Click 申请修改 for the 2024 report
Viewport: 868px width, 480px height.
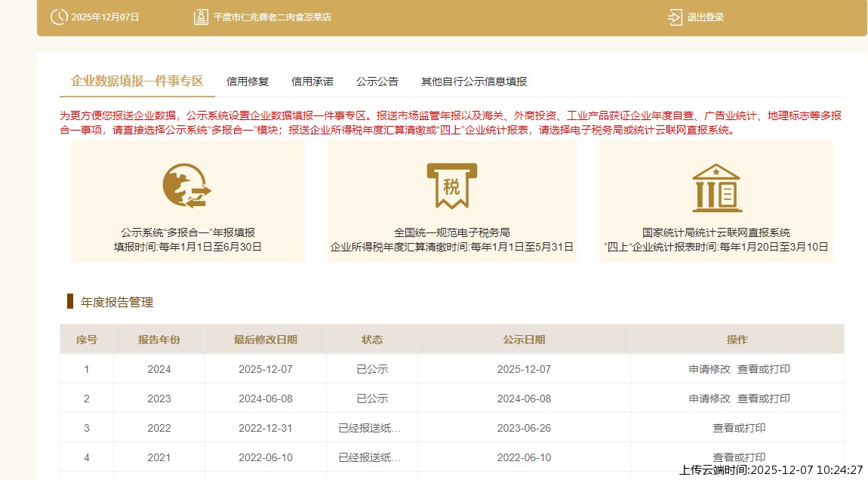tap(709, 369)
